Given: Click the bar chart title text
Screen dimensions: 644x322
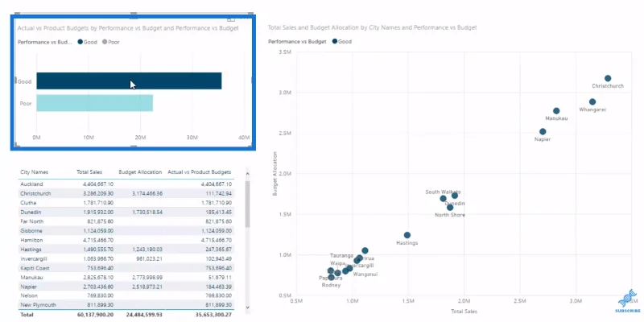Looking at the screenshot, I should click(x=128, y=28).
